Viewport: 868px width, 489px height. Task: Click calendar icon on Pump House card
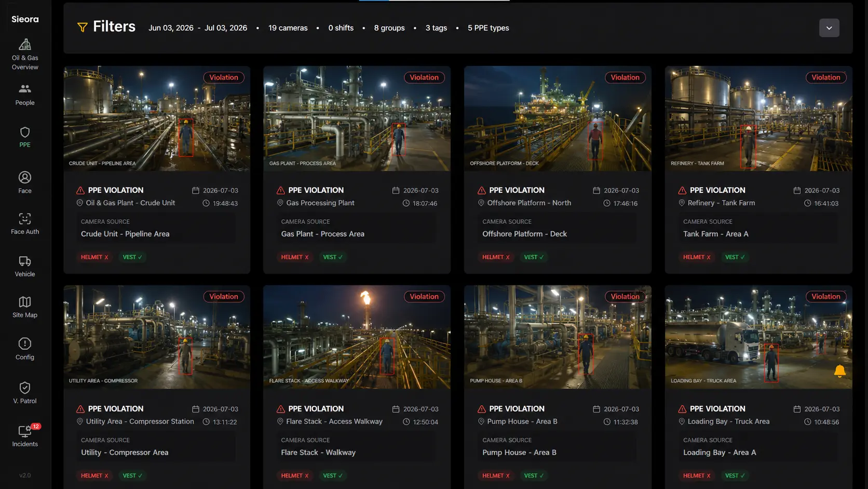pos(596,409)
